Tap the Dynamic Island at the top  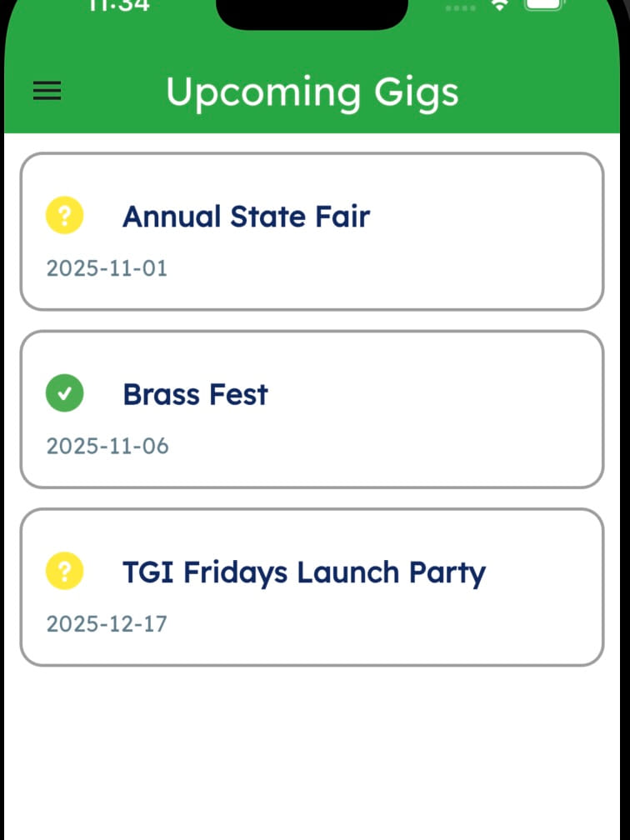(x=312, y=12)
